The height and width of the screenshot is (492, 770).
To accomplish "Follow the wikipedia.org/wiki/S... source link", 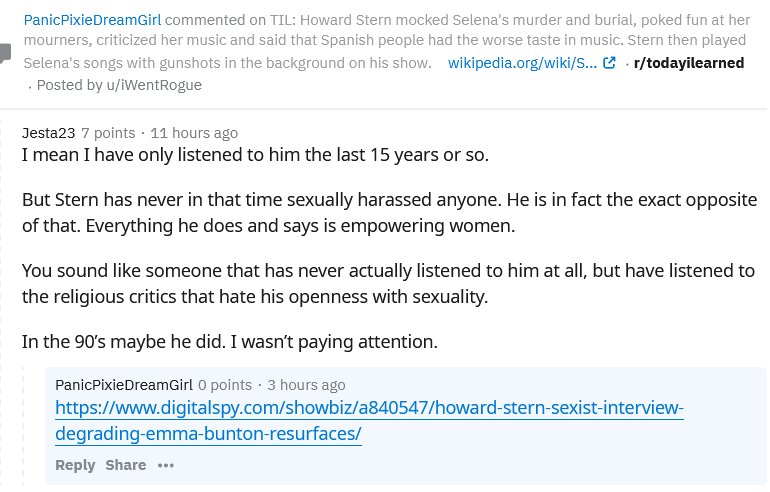I will tap(522, 63).
